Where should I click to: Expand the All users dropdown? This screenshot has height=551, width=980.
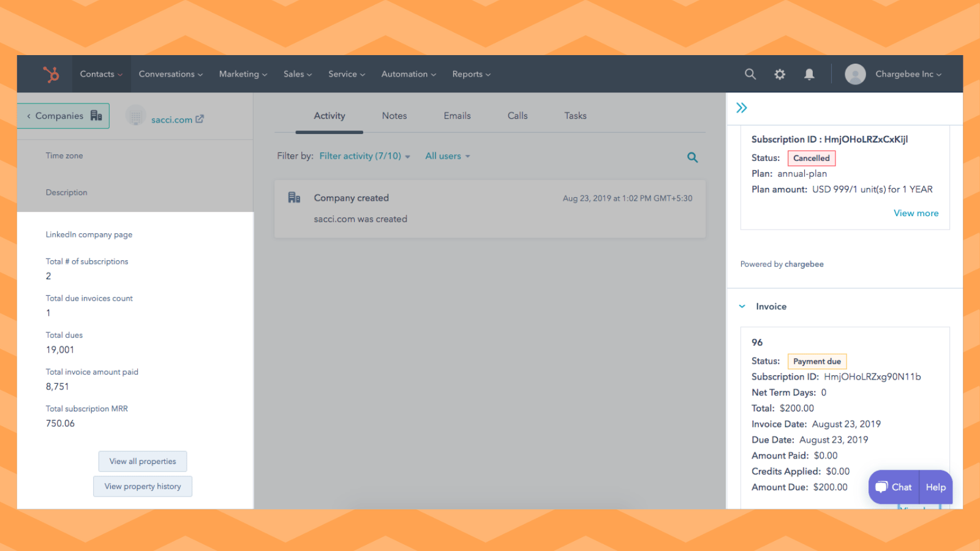[448, 156]
